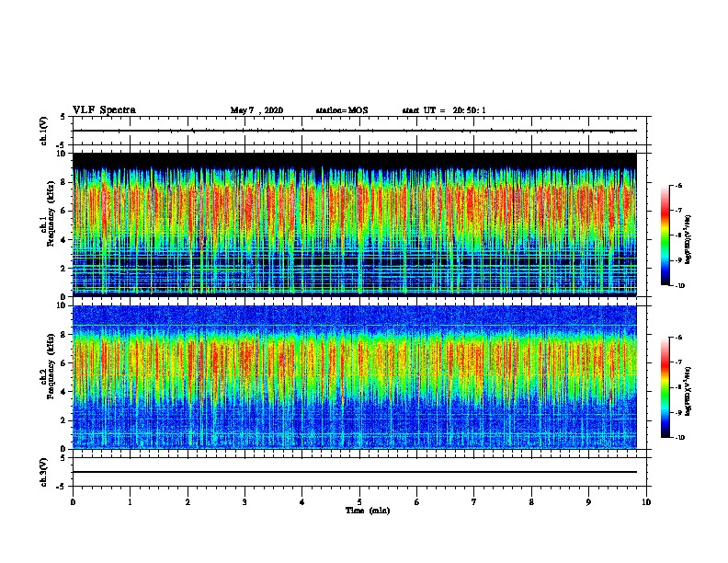Click the ch.2 spectrogram color scale bar
Image resolution: width=728 pixels, height=563 pixels.
tap(665, 387)
